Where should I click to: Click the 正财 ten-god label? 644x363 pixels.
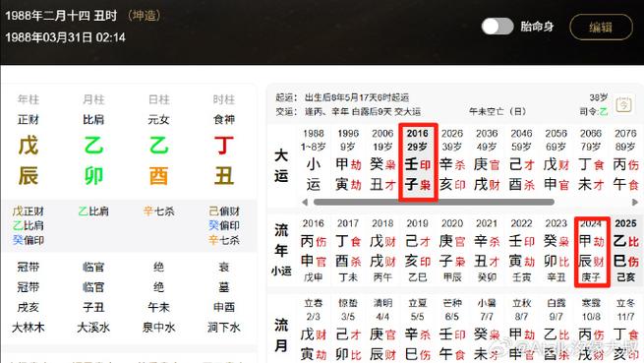coord(29,120)
